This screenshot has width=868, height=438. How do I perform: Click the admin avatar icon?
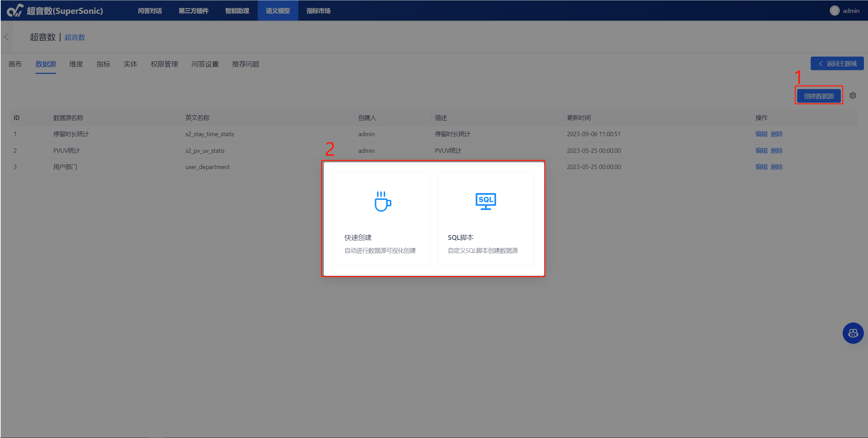(x=834, y=11)
